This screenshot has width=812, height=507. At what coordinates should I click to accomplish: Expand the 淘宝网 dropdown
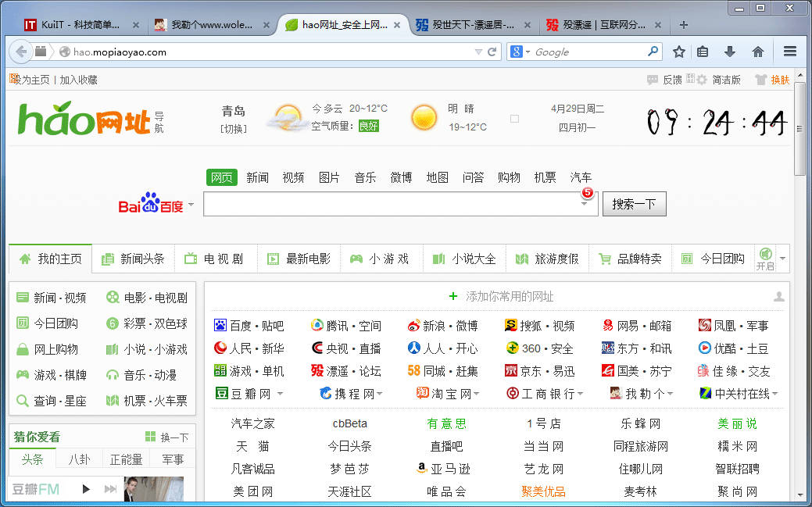(477, 394)
